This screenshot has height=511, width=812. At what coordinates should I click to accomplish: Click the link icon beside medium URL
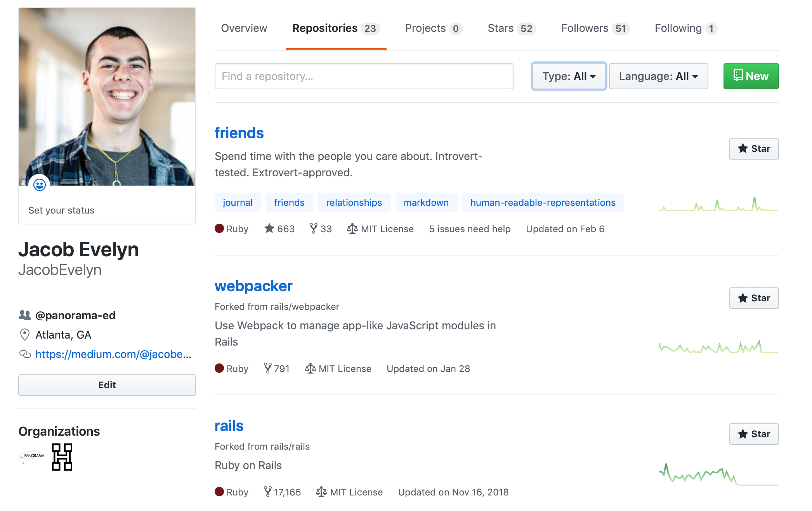tap(25, 354)
